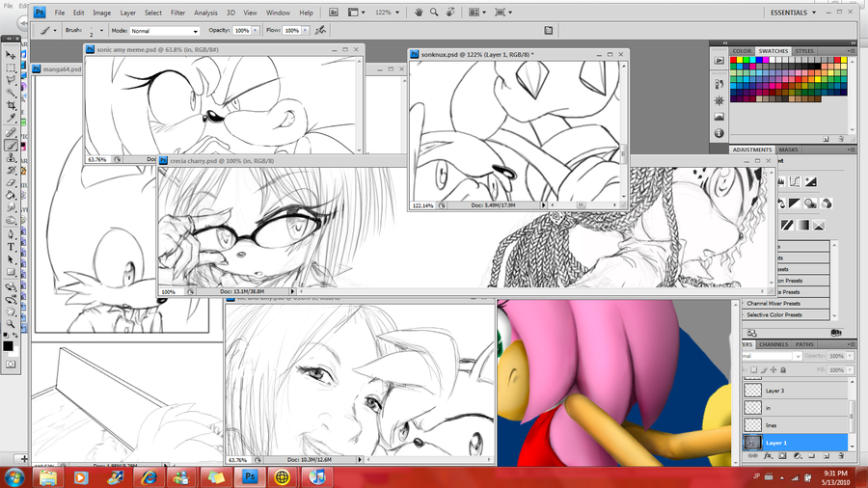Expand Selective Color Presets

(785, 314)
